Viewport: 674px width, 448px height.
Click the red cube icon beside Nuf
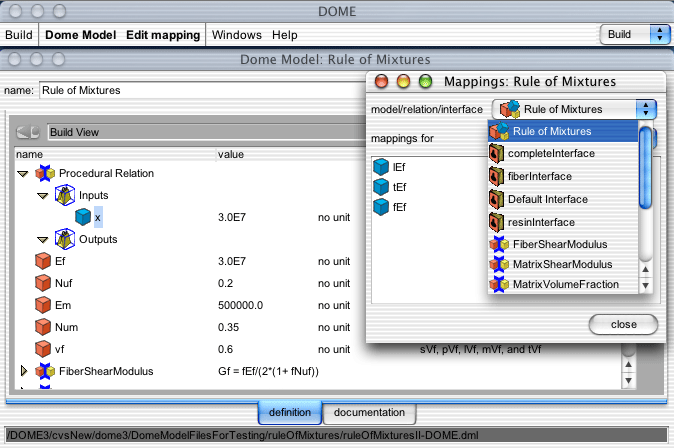pyautogui.click(x=43, y=283)
